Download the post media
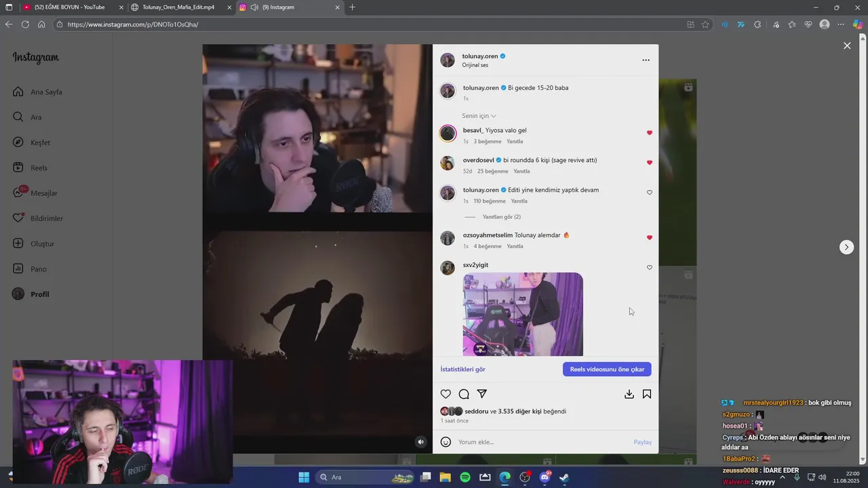This screenshot has width=868, height=488. click(629, 394)
